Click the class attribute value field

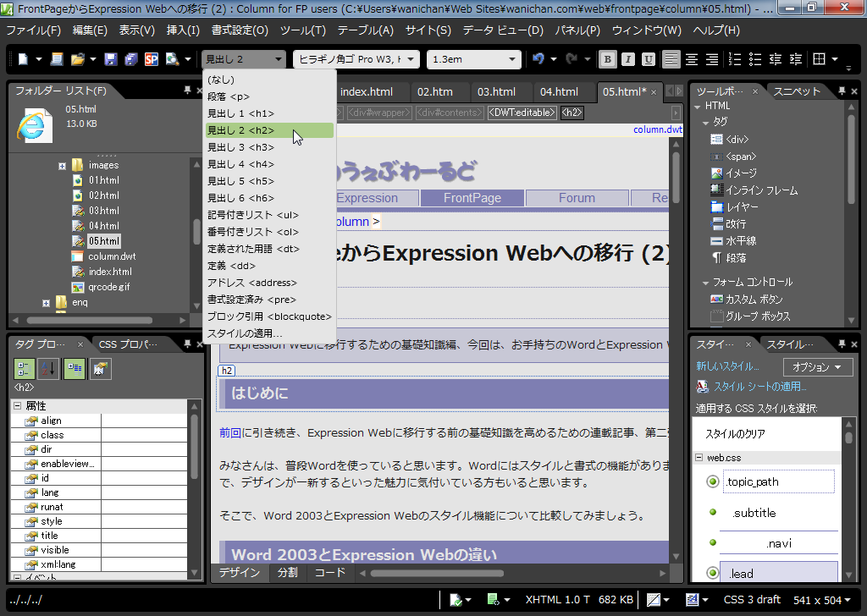144,435
